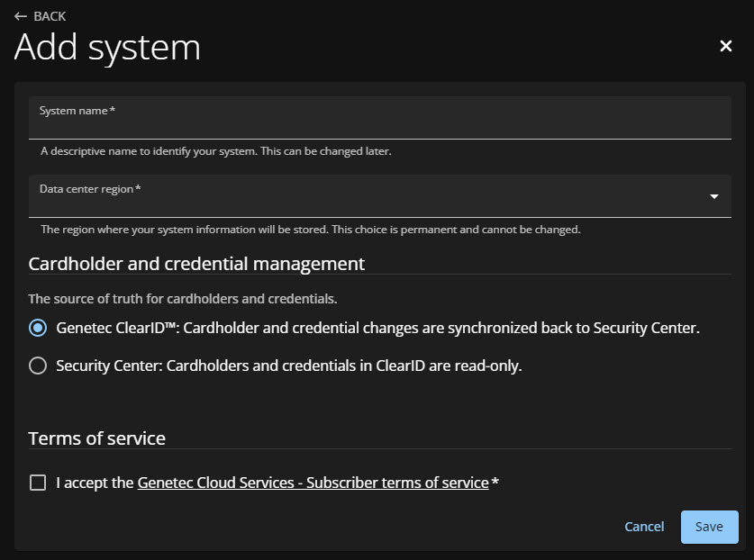
Task: Click the Add system title heading
Action: coord(107,47)
